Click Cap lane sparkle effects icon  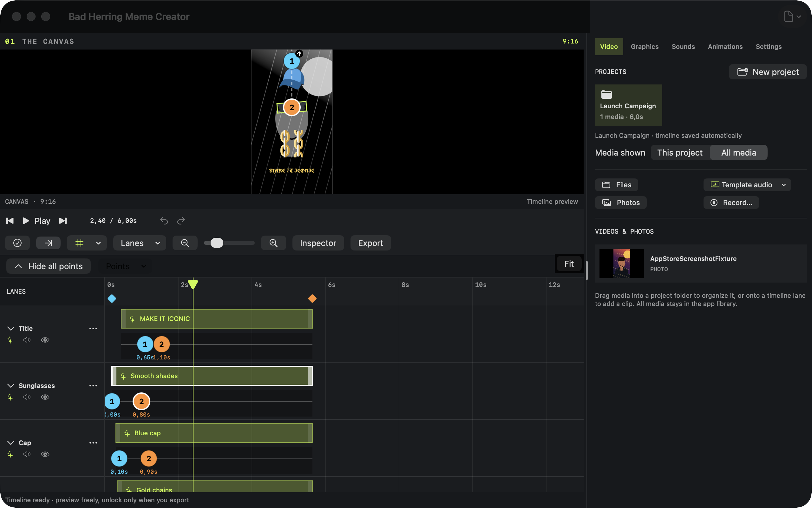click(x=10, y=454)
